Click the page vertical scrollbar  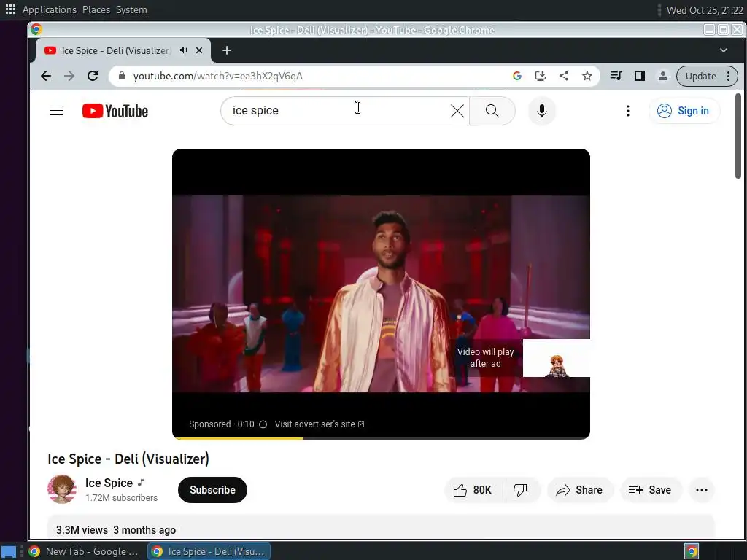coord(738,136)
